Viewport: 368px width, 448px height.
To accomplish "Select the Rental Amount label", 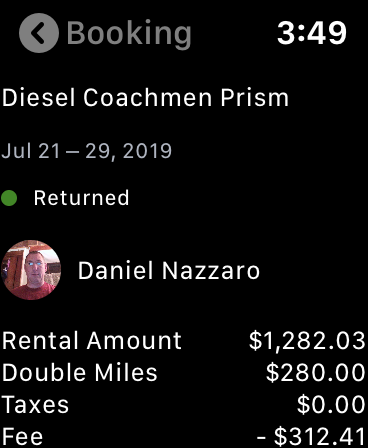I will [92, 340].
